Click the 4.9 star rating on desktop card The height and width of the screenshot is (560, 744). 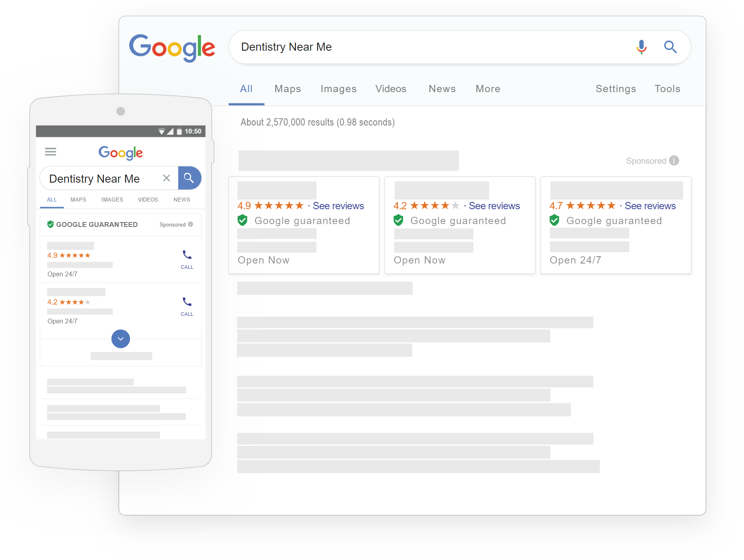click(271, 206)
